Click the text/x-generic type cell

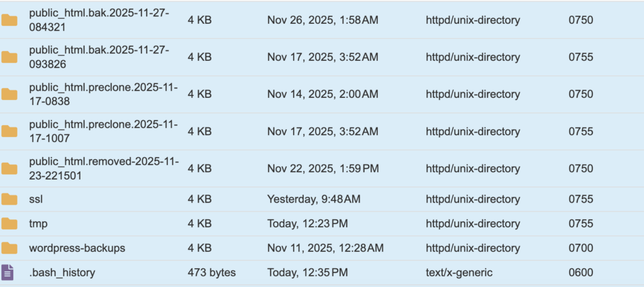point(459,273)
